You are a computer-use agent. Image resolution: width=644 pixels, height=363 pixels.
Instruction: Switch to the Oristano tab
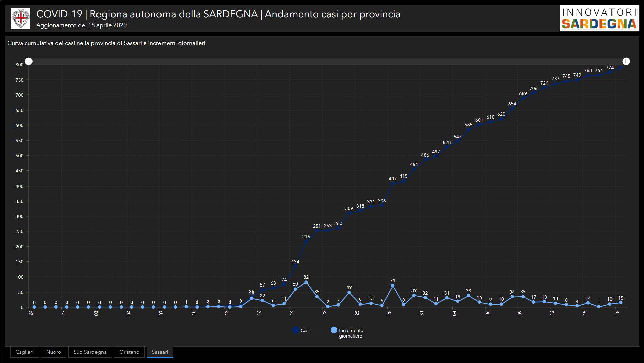click(129, 352)
